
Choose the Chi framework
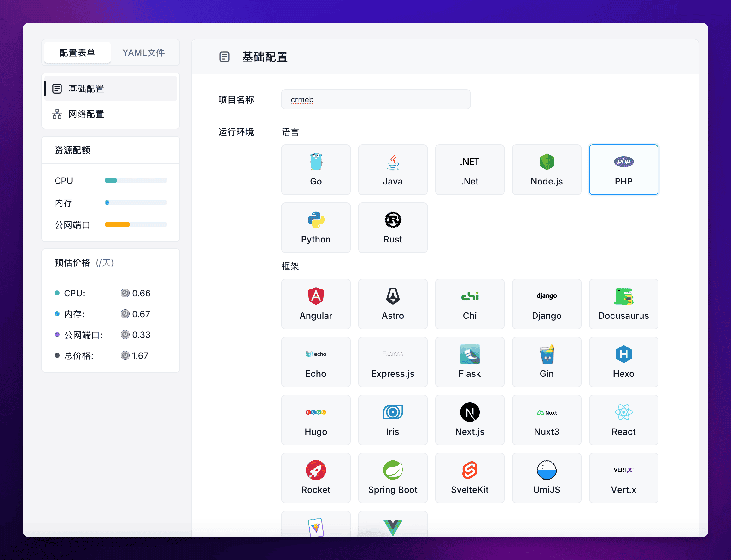pos(470,304)
